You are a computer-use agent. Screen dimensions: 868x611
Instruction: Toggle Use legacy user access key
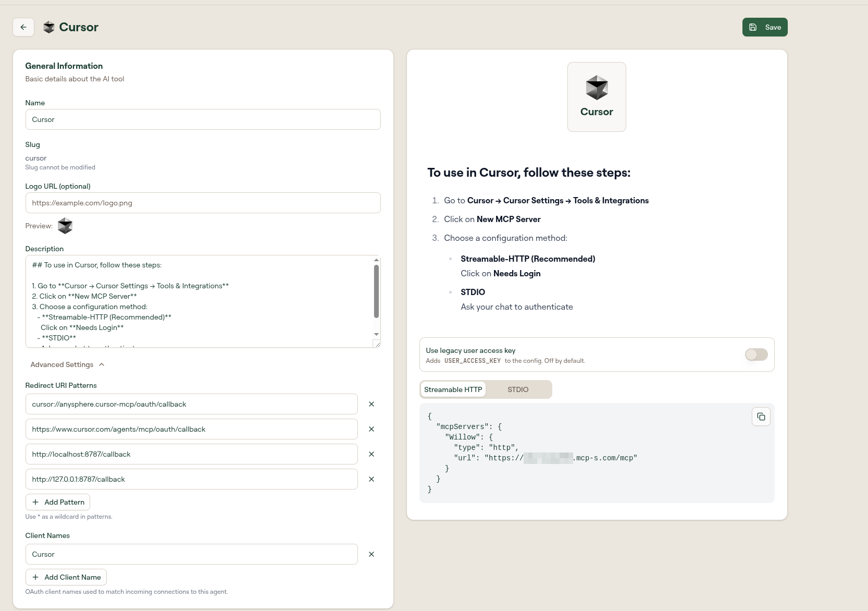(x=756, y=355)
